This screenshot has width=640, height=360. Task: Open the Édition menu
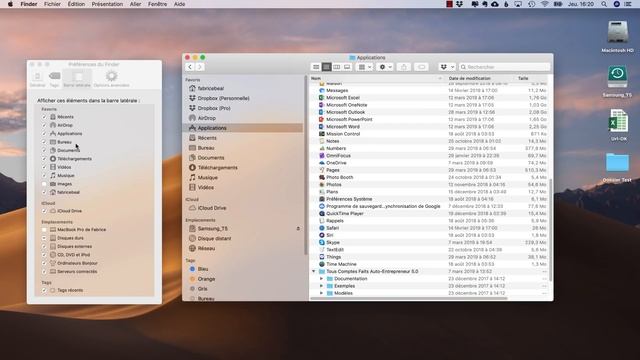coord(76,4)
